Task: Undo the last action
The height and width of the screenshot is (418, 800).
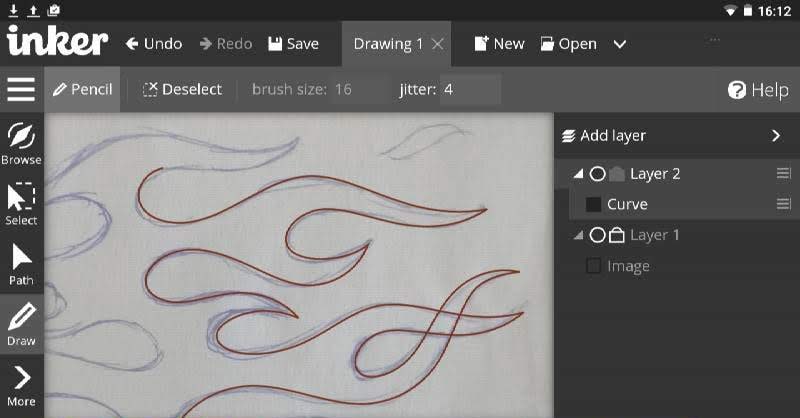Action: pos(154,44)
